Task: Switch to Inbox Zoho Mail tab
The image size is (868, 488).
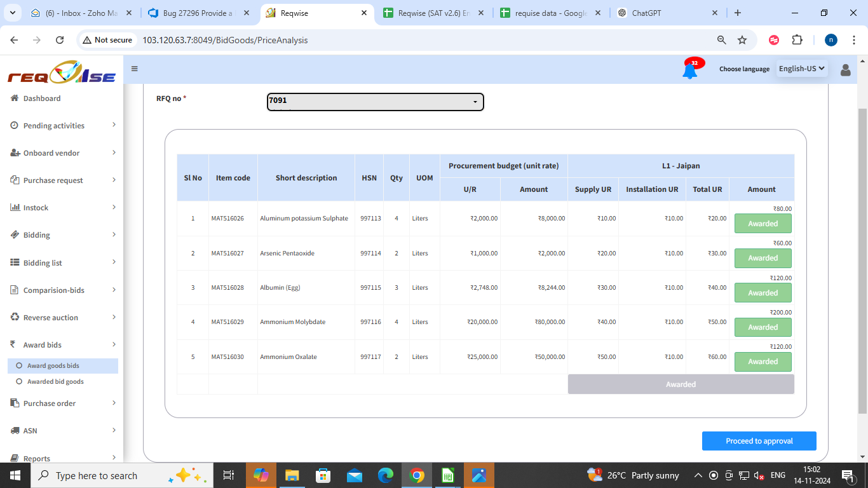Action: tap(83, 13)
